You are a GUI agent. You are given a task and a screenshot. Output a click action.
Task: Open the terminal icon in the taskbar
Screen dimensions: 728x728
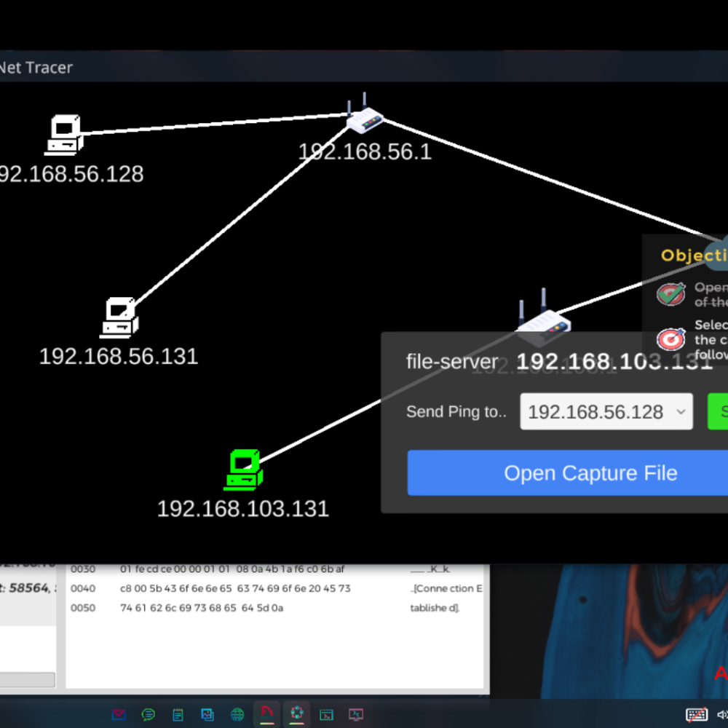pos(327,714)
